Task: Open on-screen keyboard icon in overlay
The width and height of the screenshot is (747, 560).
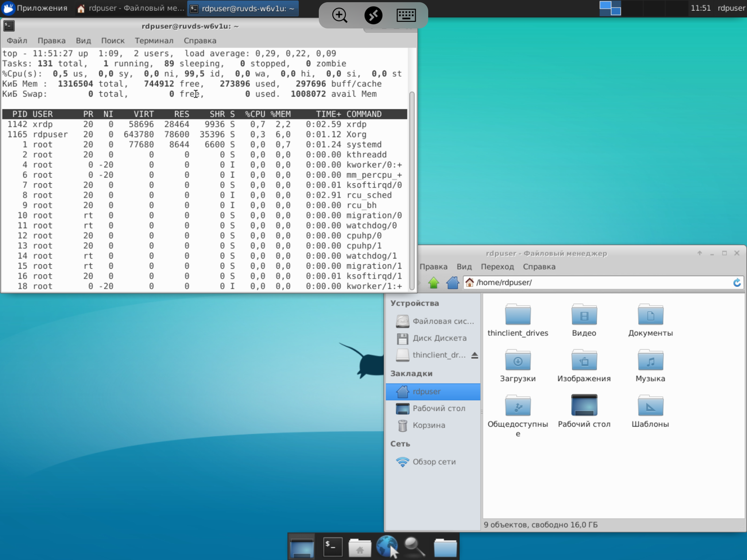Action: pyautogui.click(x=406, y=15)
